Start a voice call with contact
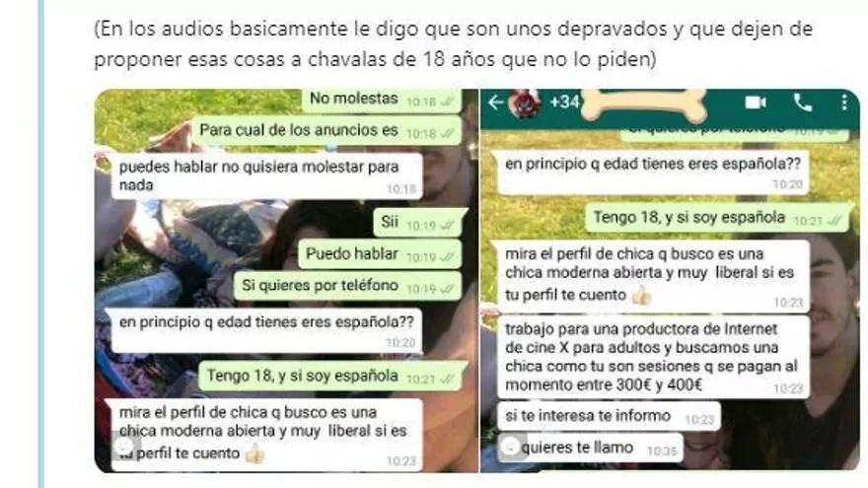Screen dimensions: 868x488 (802, 103)
